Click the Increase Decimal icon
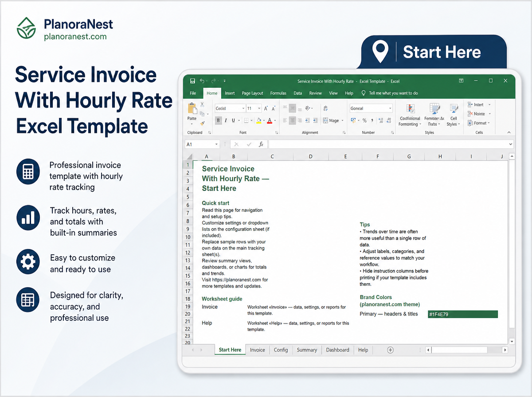This screenshot has height=397, width=532. tap(380, 120)
